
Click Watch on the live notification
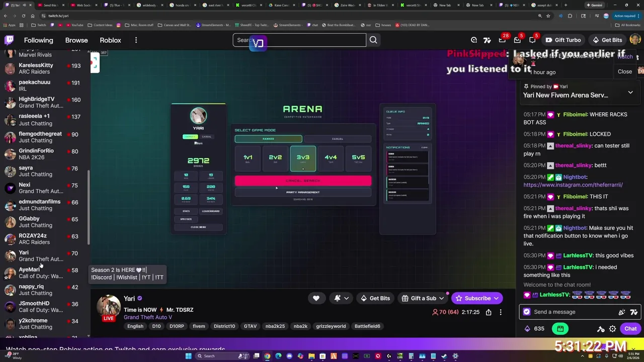coord(624,56)
